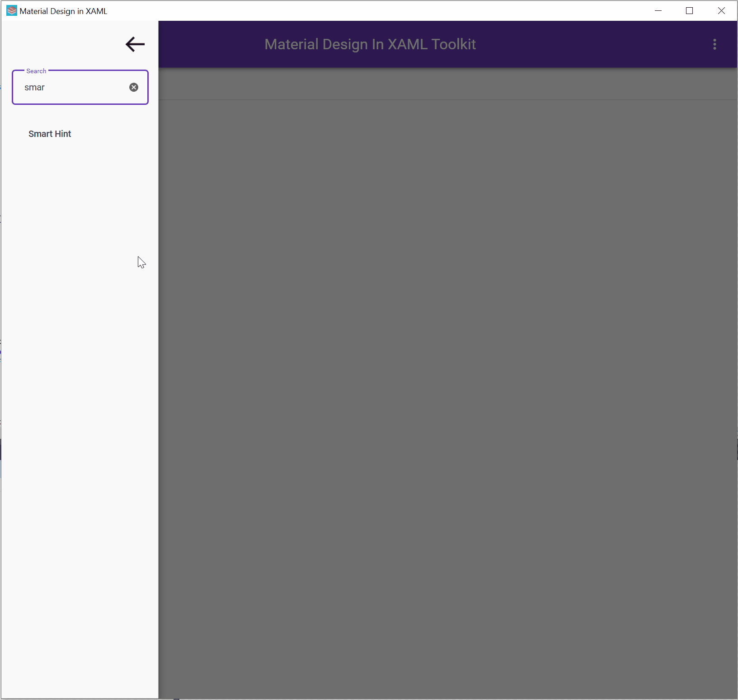This screenshot has width=738, height=700.
Task: Click the Material Design In XAML Toolkit heading
Action: (x=370, y=44)
